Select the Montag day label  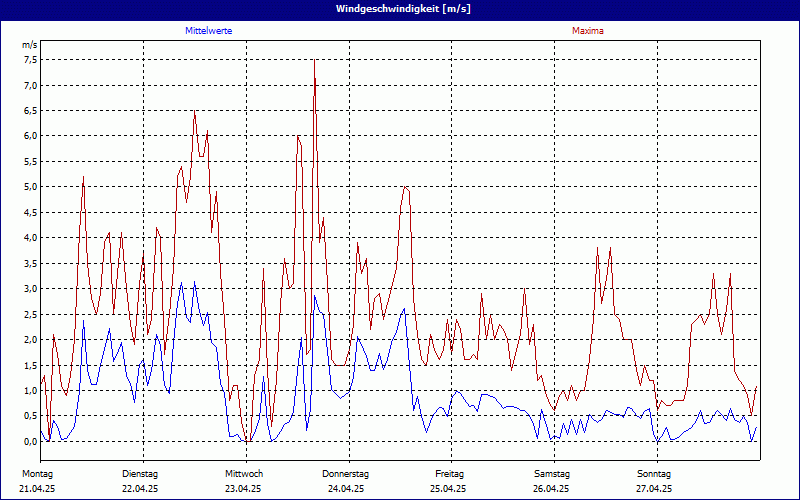pos(37,473)
